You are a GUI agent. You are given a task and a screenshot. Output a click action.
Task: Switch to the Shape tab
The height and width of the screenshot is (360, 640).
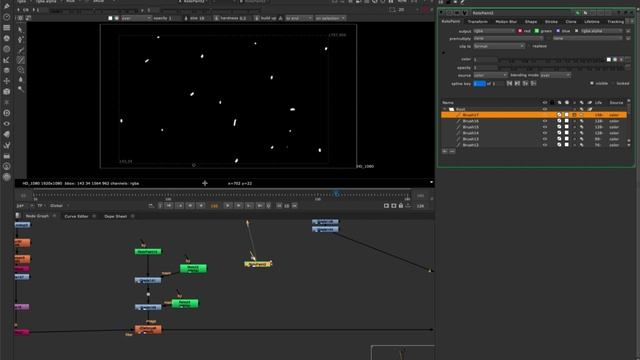click(x=531, y=22)
